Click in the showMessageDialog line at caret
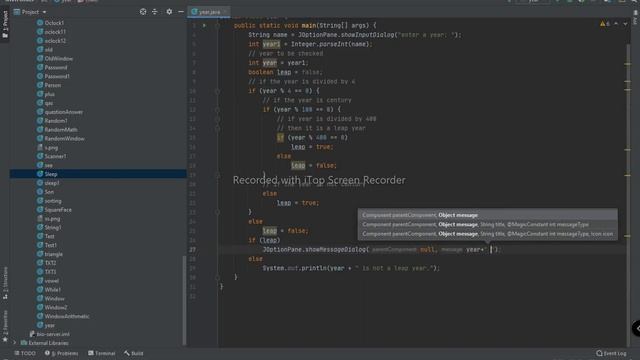Image resolution: width=640 pixels, height=360 pixels. pyautogui.click(x=491, y=249)
